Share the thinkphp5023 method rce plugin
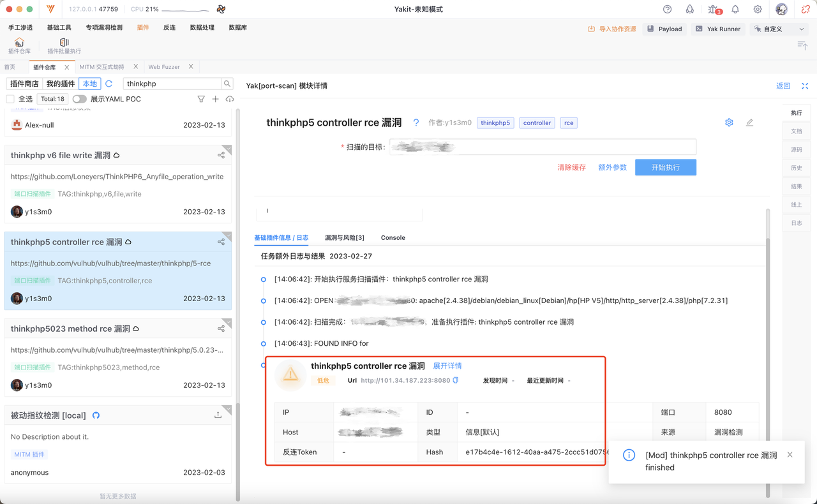 tap(221, 329)
